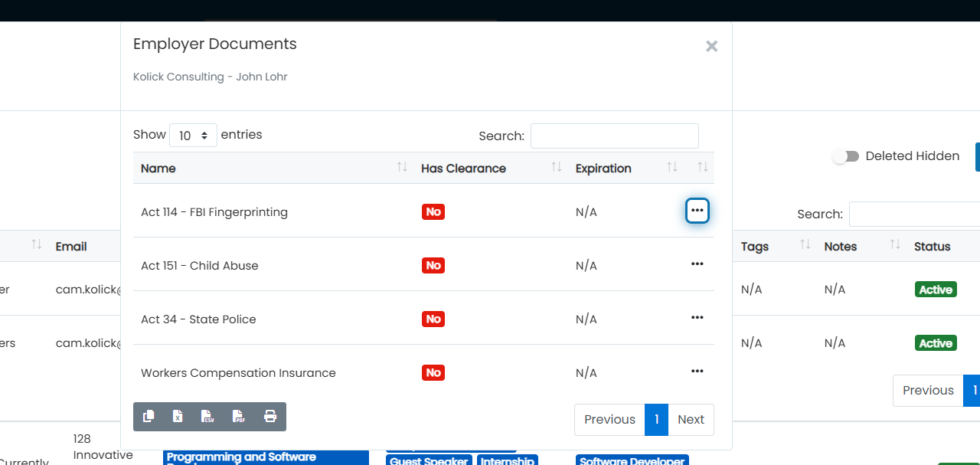Click No badge for Act 34
The height and width of the screenshot is (465, 980).
click(433, 319)
